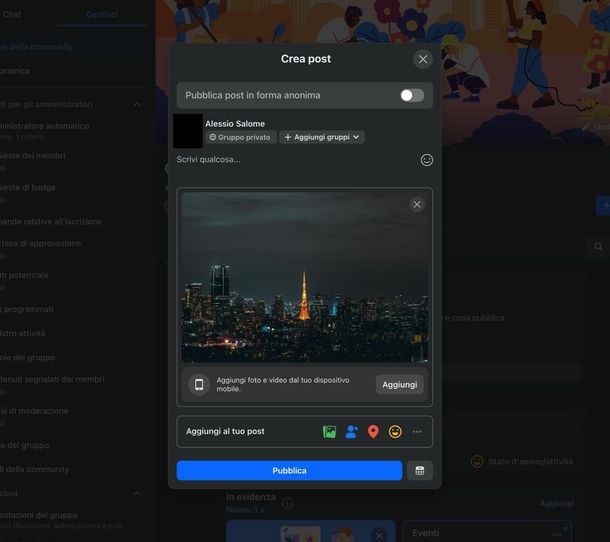
Task: Close the Crea post dialog
Action: 423,59
